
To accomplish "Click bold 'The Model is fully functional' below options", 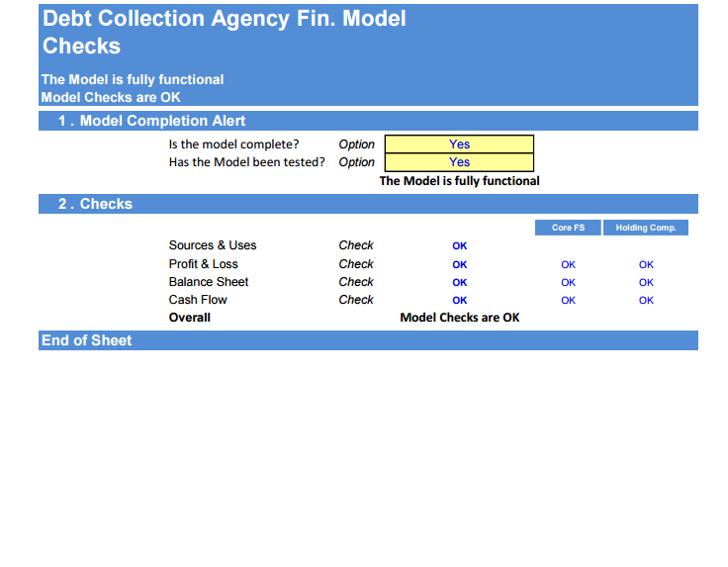I will pyautogui.click(x=459, y=181).
